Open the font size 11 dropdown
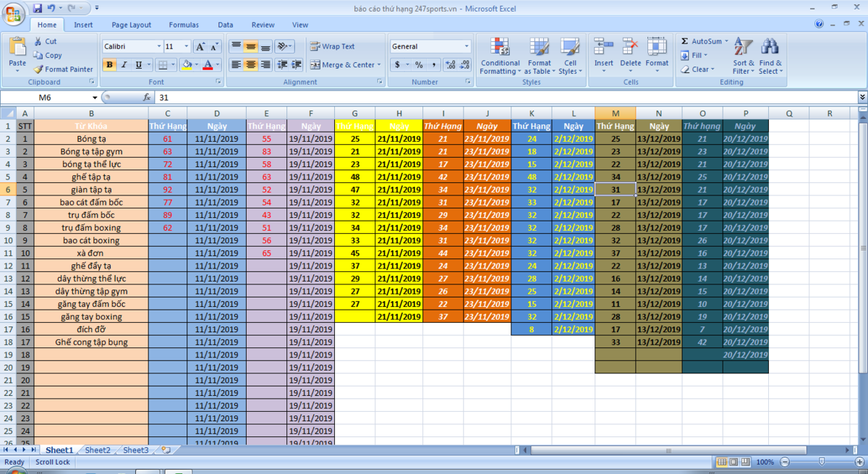The image size is (868, 474). point(187,46)
